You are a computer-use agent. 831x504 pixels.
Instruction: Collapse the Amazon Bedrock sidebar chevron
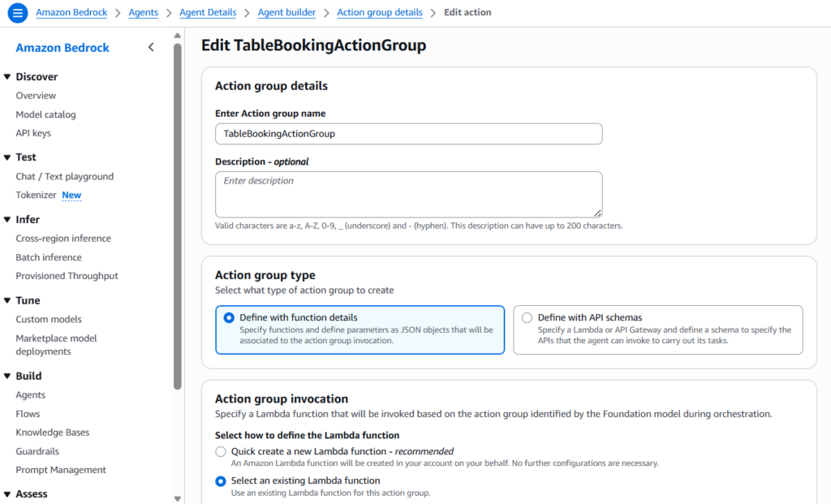151,48
